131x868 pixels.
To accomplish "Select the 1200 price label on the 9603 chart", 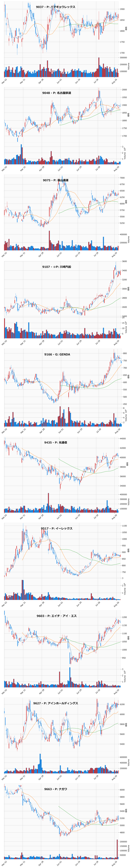I will [124, 617].
